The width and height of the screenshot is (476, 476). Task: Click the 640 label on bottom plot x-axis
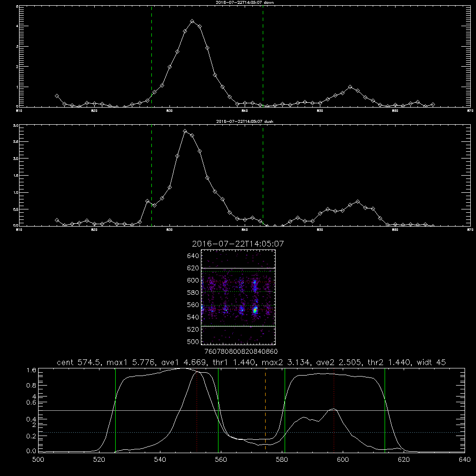click(x=465, y=460)
